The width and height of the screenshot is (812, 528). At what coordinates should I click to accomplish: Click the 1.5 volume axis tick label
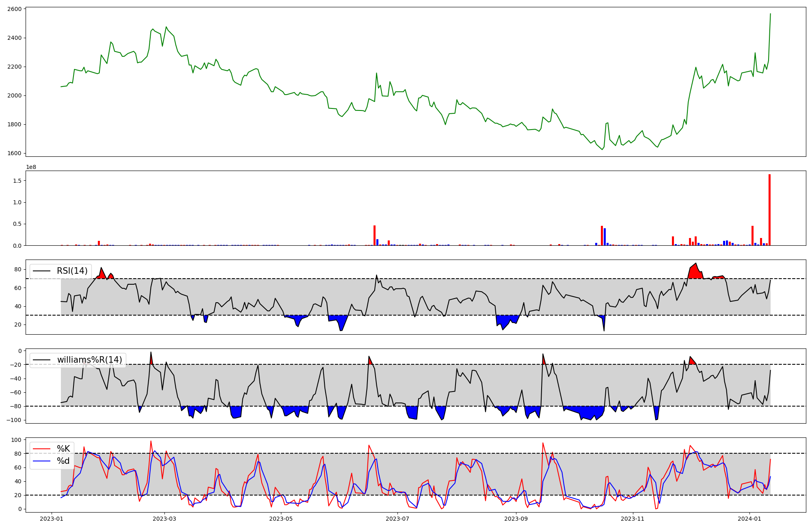point(17,180)
